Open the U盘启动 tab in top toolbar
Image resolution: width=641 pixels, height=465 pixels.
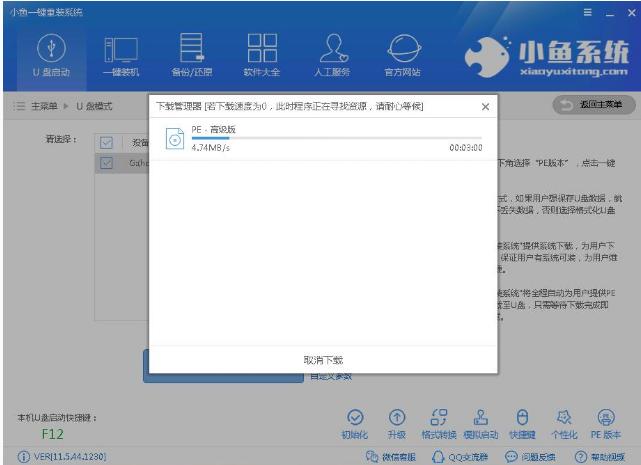coord(50,55)
